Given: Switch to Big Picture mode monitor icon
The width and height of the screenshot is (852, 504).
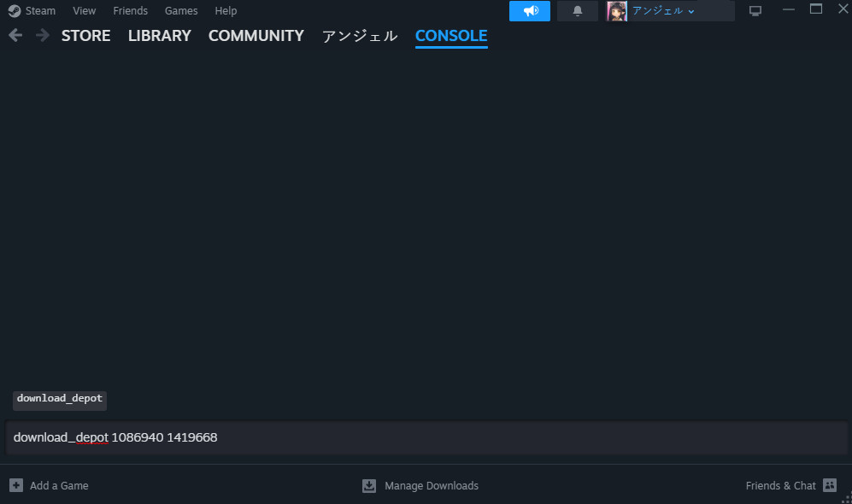Looking at the screenshot, I should pyautogui.click(x=755, y=11).
